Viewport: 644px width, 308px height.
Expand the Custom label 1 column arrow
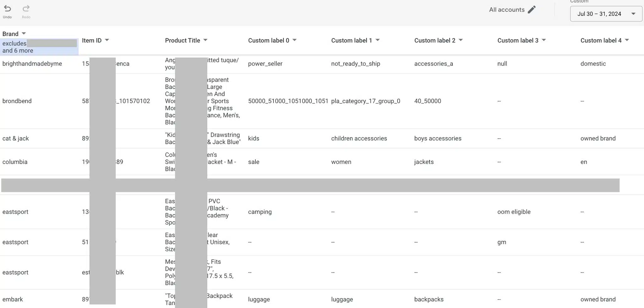(x=378, y=40)
